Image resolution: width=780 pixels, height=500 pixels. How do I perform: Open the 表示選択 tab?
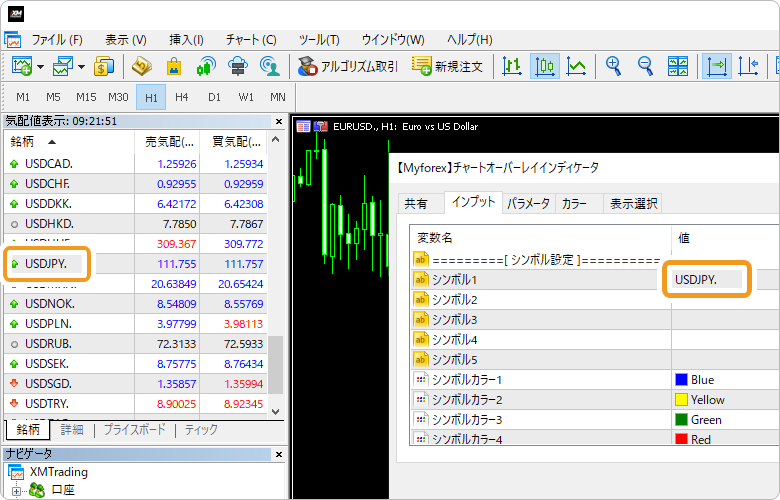[634, 203]
